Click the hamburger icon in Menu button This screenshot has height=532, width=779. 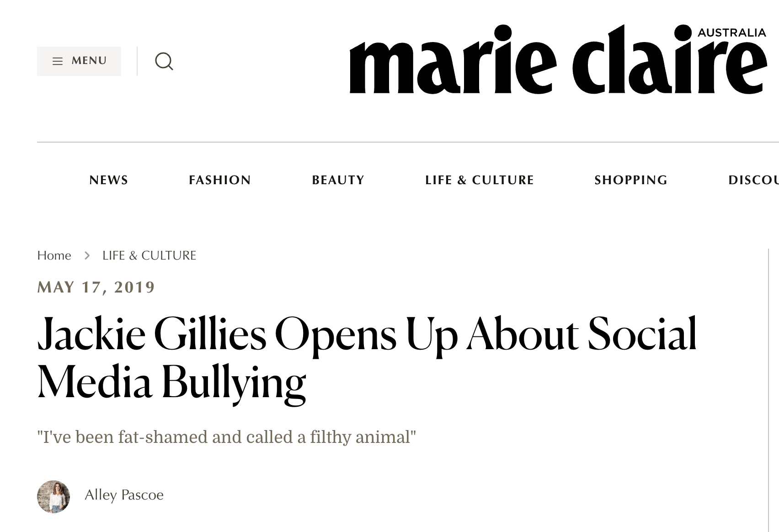pyautogui.click(x=58, y=61)
